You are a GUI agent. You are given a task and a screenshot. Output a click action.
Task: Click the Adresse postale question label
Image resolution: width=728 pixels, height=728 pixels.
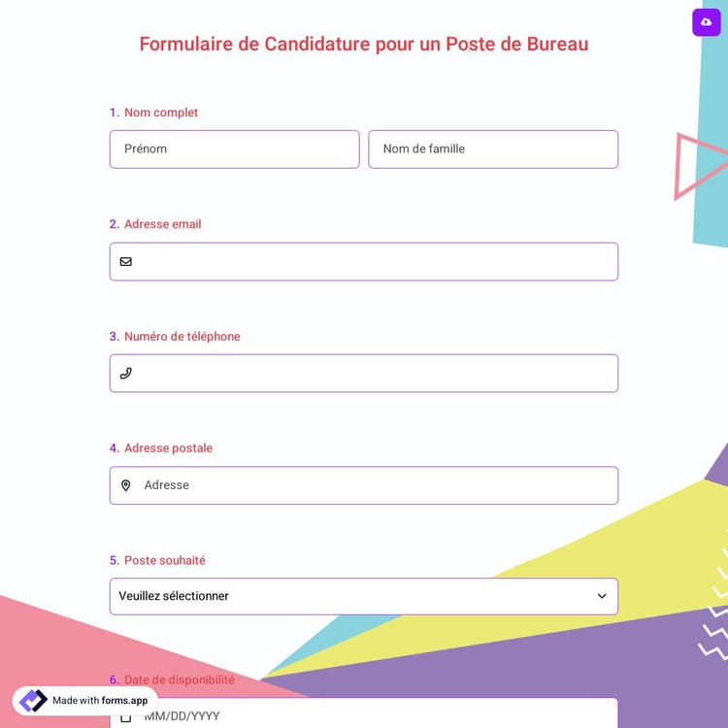tap(168, 448)
